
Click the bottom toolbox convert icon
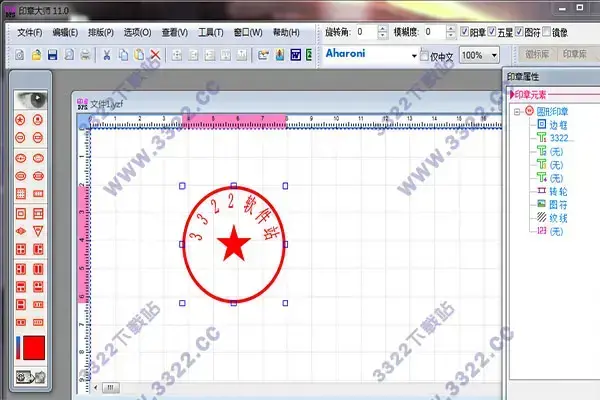[31, 377]
